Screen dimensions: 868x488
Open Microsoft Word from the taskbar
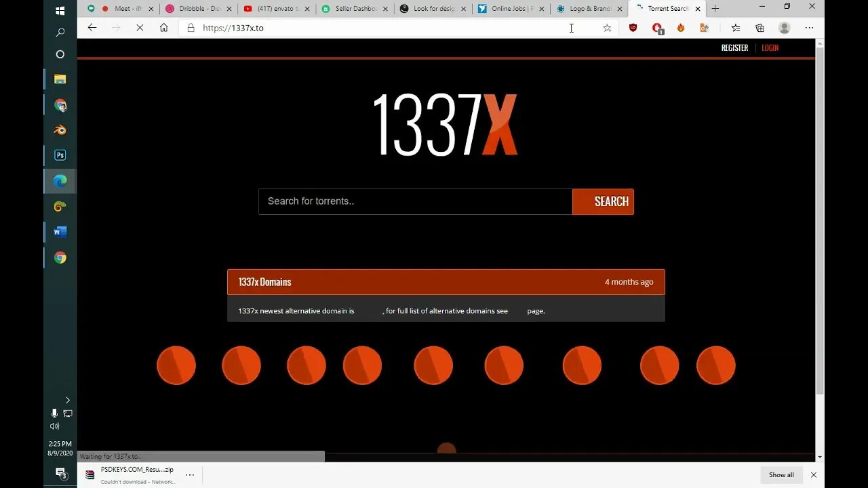60,232
